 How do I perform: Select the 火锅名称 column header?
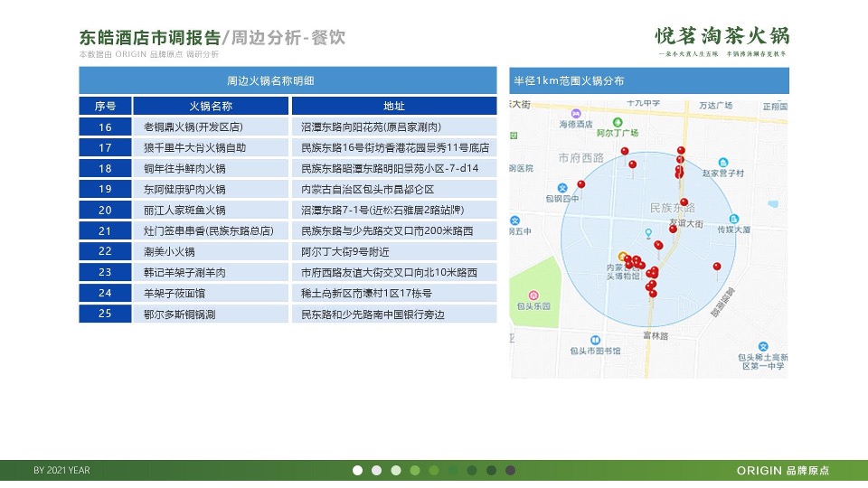click(211, 106)
